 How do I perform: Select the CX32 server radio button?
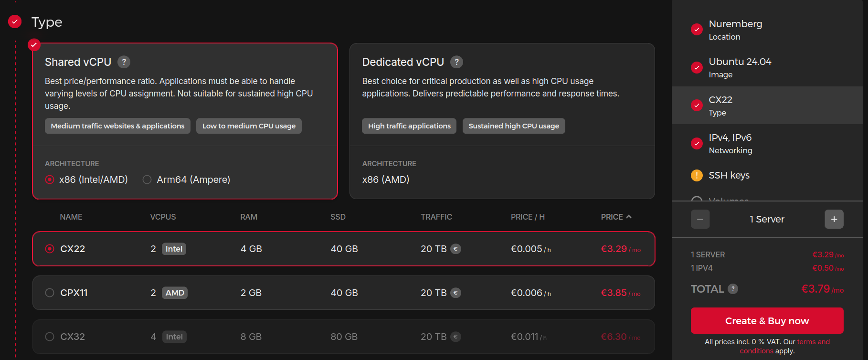coord(50,337)
